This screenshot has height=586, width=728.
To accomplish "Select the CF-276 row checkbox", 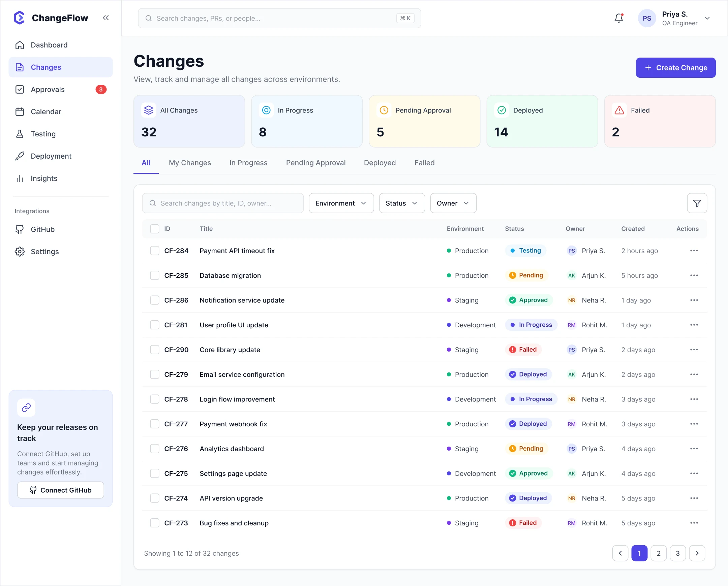I will [154, 449].
